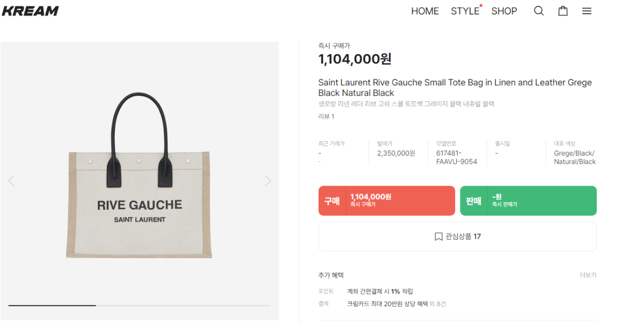Screen dimensions: 644x324
Task: Open the STYLE menu
Action: (465, 11)
